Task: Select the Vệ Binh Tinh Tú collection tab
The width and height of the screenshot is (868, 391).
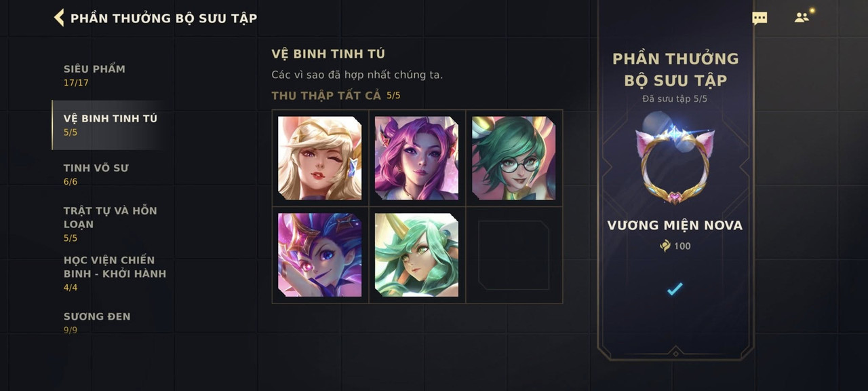Action: coord(111,125)
